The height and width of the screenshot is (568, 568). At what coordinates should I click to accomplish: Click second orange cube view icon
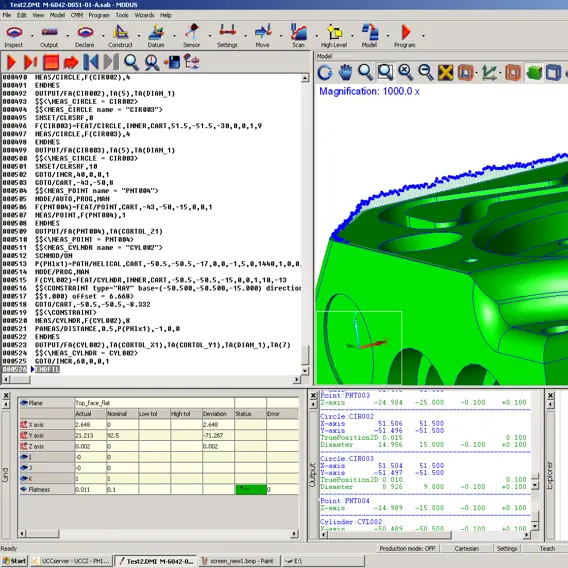[x=513, y=72]
